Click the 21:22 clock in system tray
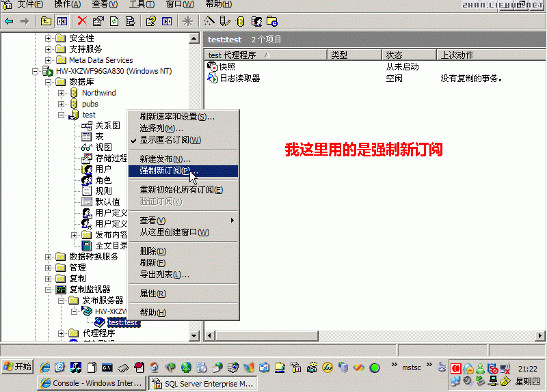 tap(527, 369)
